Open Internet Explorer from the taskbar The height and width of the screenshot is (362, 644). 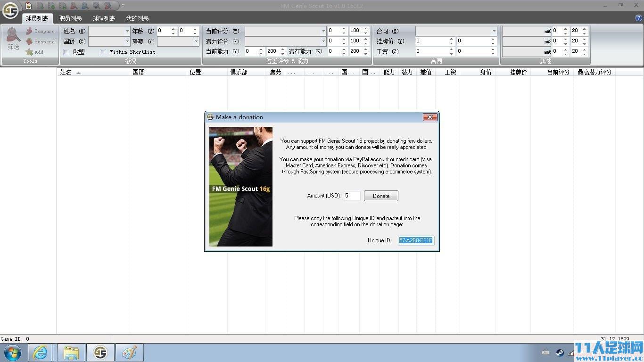(41, 353)
